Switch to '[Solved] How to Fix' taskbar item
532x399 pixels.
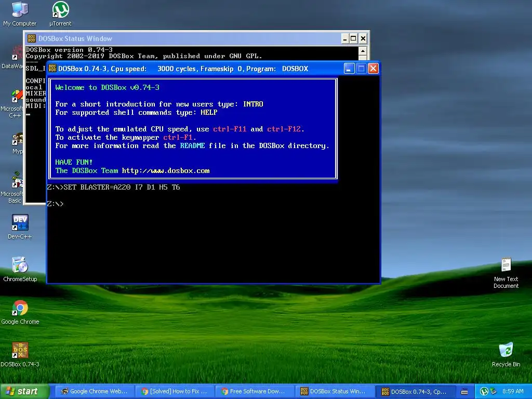pos(175,392)
